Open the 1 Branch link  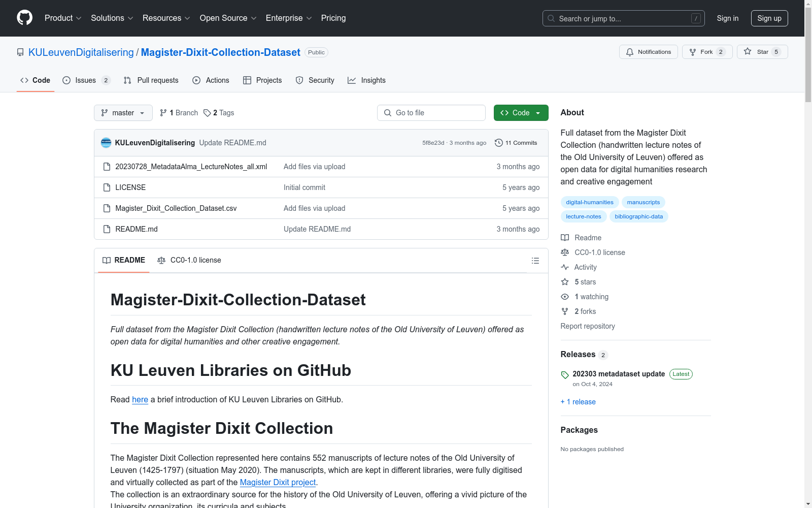pyautogui.click(x=179, y=113)
